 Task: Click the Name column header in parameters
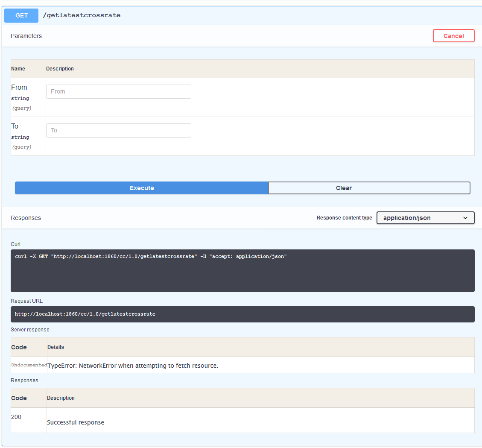tap(18, 69)
